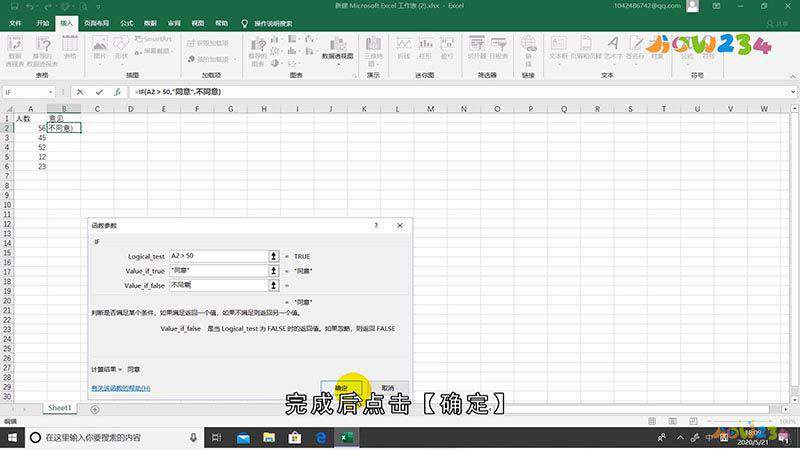This screenshot has width=800, height=450.
Task: Open File Explorer from the taskbar
Action: 269,438
